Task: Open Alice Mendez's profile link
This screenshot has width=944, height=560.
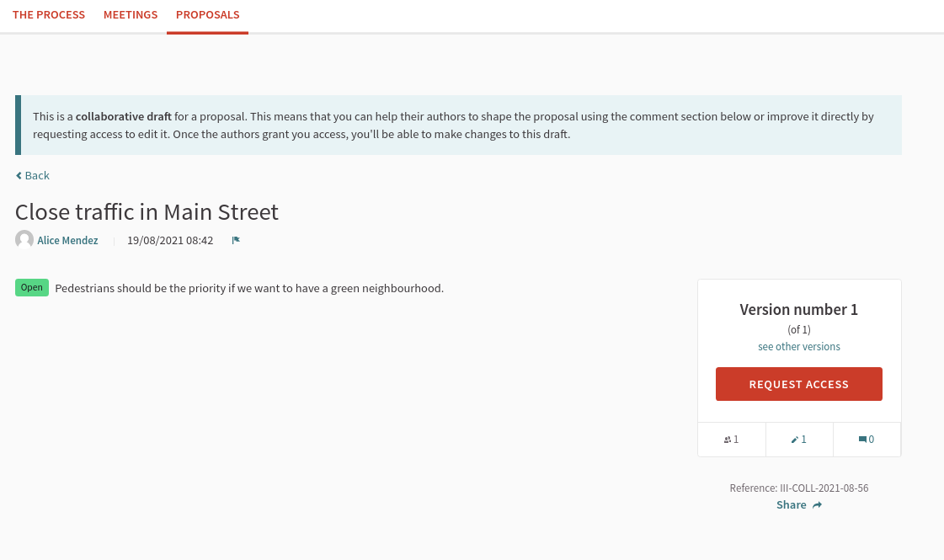Action: pyautogui.click(x=67, y=240)
